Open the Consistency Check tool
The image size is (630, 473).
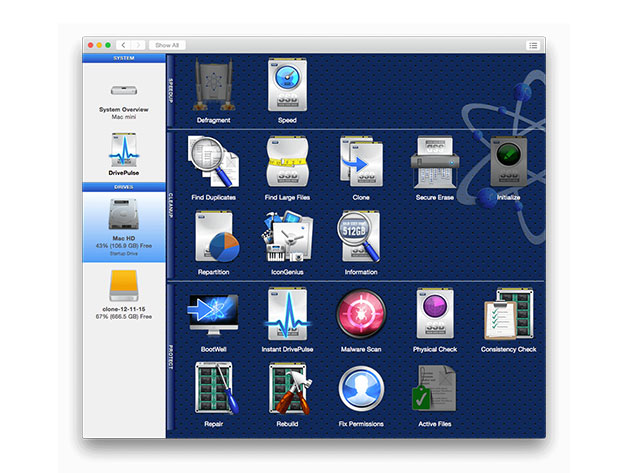pyautogui.click(x=509, y=319)
